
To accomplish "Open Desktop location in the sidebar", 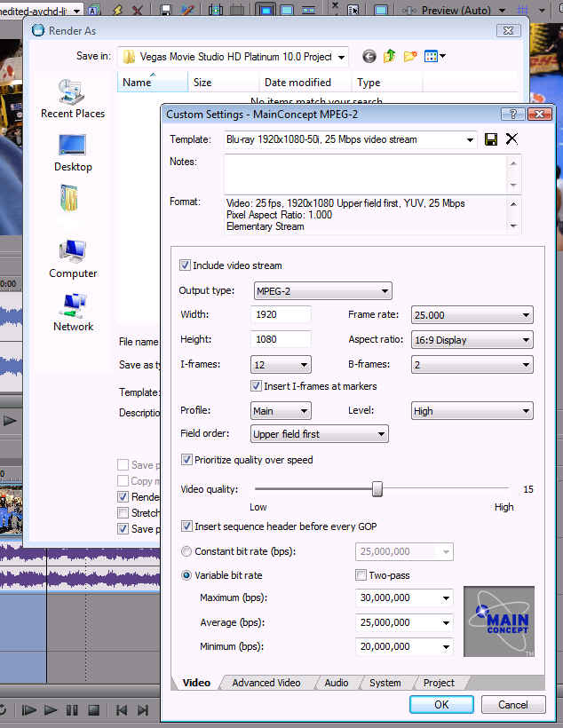I will pyautogui.click(x=73, y=154).
